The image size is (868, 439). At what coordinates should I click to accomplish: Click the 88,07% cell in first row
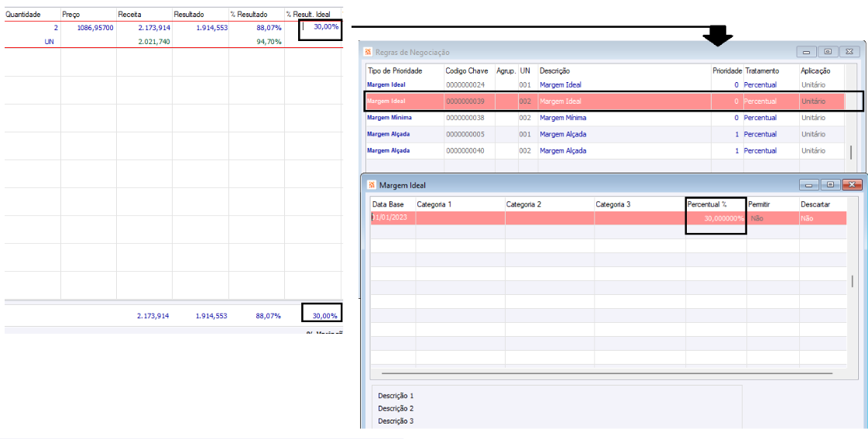(x=269, y=26)
